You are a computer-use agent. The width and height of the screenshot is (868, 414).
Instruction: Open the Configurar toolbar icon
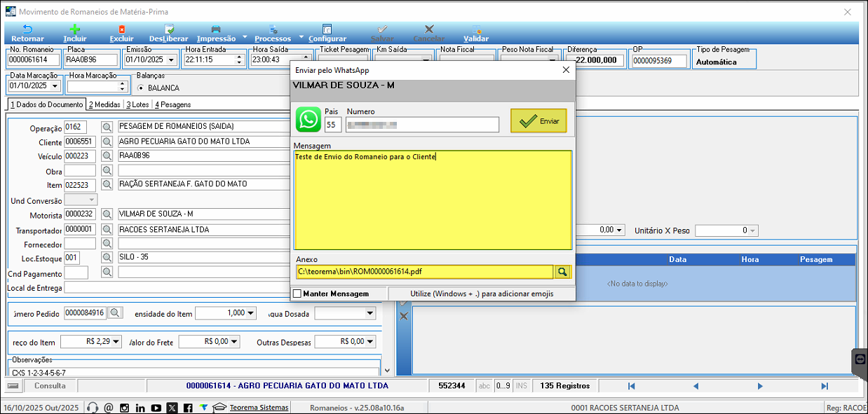click(327, 29)
